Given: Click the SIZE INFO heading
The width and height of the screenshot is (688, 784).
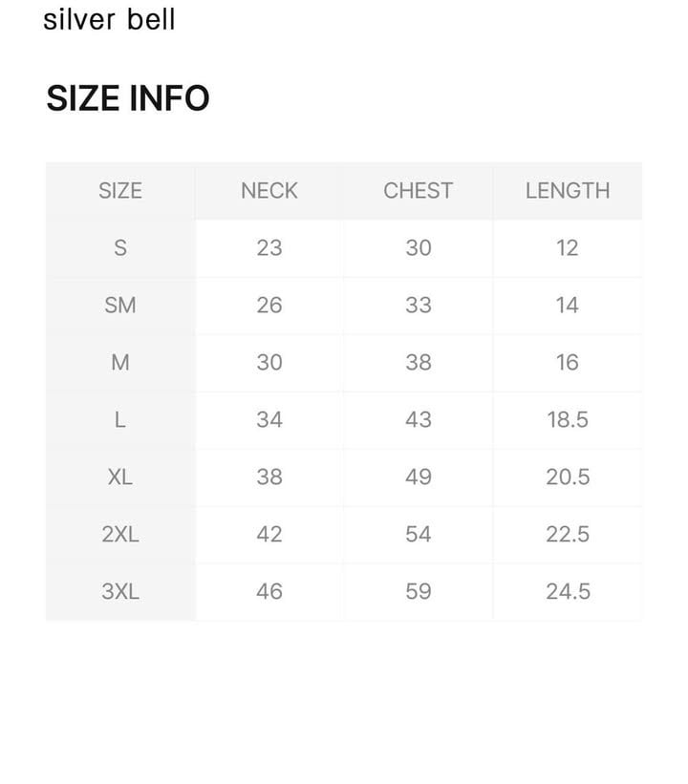Looking at the screenshot, I should click(x=128, y=98).
